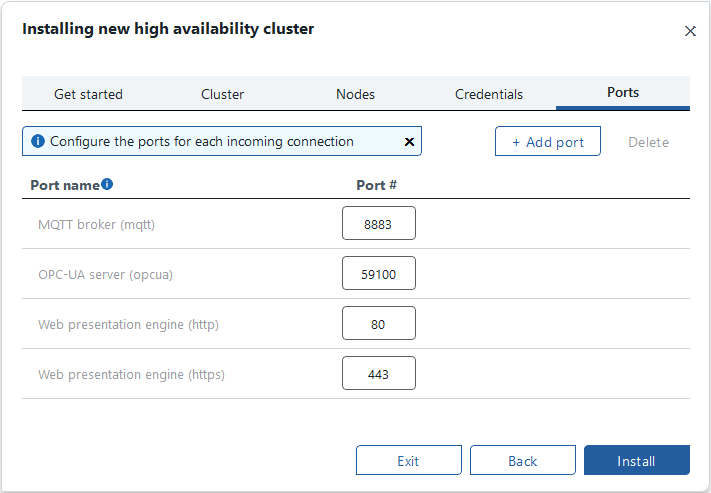Go to the Nodes tab
The width and height of the screenshot is (711, 493).
pyautogui.click(x=356, y=94)
